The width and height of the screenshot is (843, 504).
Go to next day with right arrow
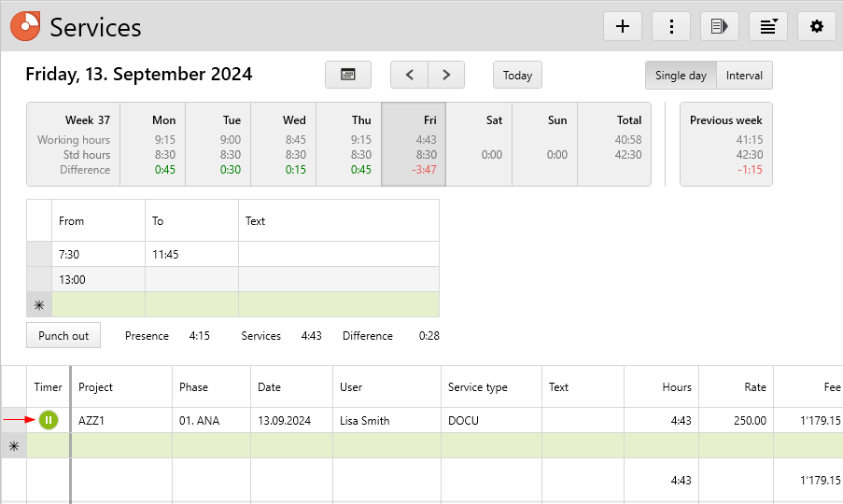[x=446, y=75]
